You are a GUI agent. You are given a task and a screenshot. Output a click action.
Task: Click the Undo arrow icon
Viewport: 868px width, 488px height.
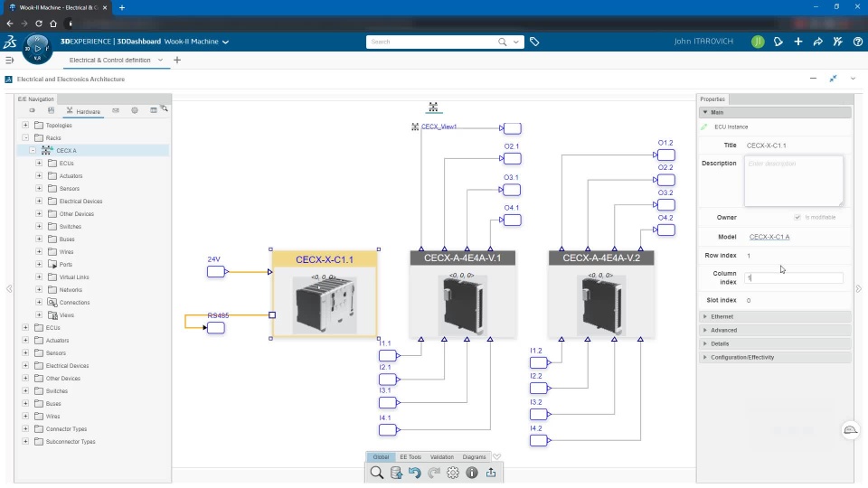coord(415,473)
